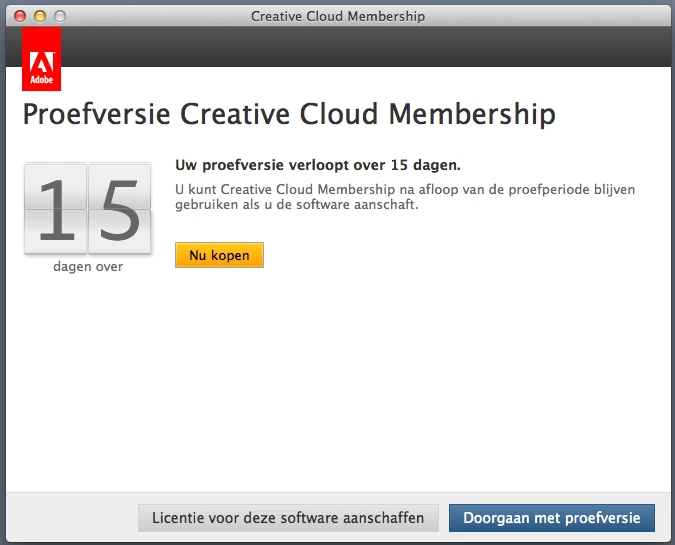The image size is (675, 545).
Task: Click the 15 days counter graphic
Action: pos(88,209)
